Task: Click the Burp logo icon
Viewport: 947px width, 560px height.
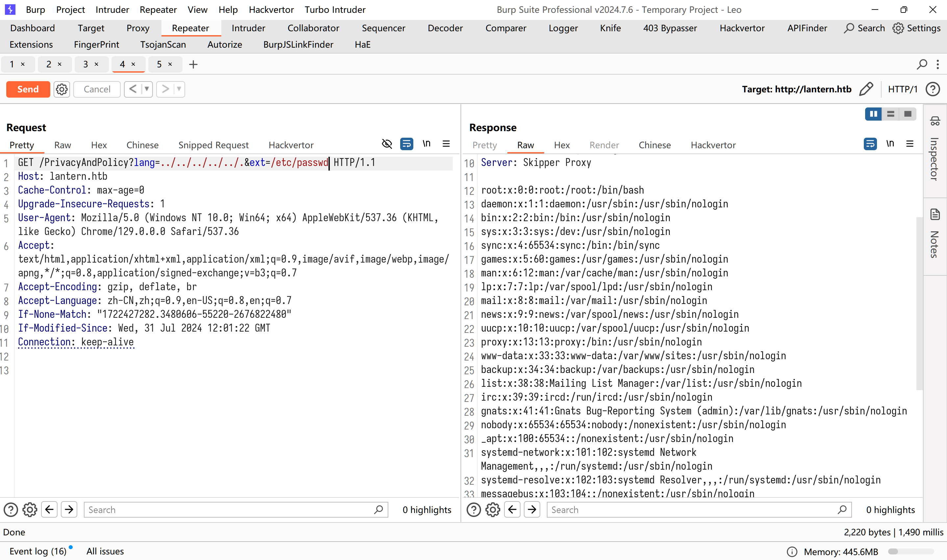Action: [10, 10]
